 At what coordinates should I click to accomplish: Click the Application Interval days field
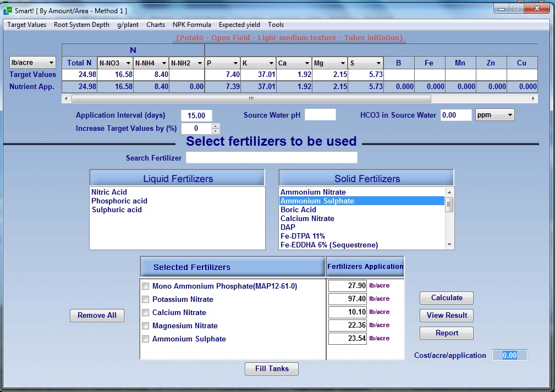[196, 115]
